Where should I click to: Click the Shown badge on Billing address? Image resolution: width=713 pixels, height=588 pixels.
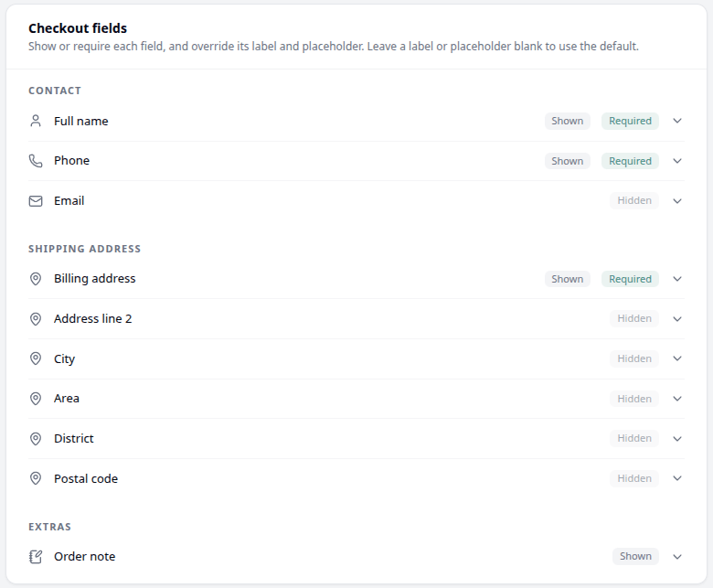point(568,279)
